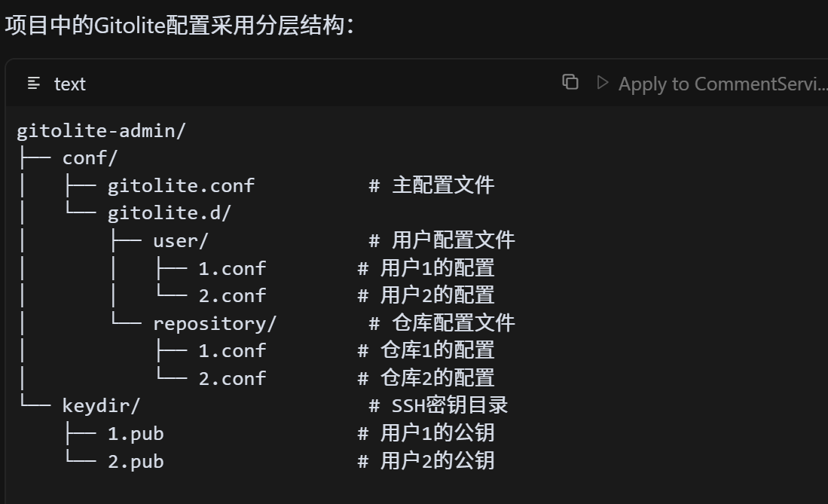Click the copy code icon
This screenshot has height=504, width=828.
click(x=570, y=82)
